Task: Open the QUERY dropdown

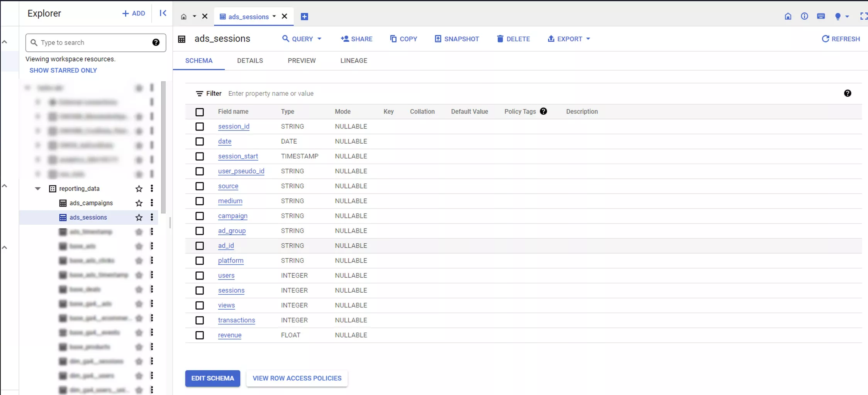Action: point(302,39)
